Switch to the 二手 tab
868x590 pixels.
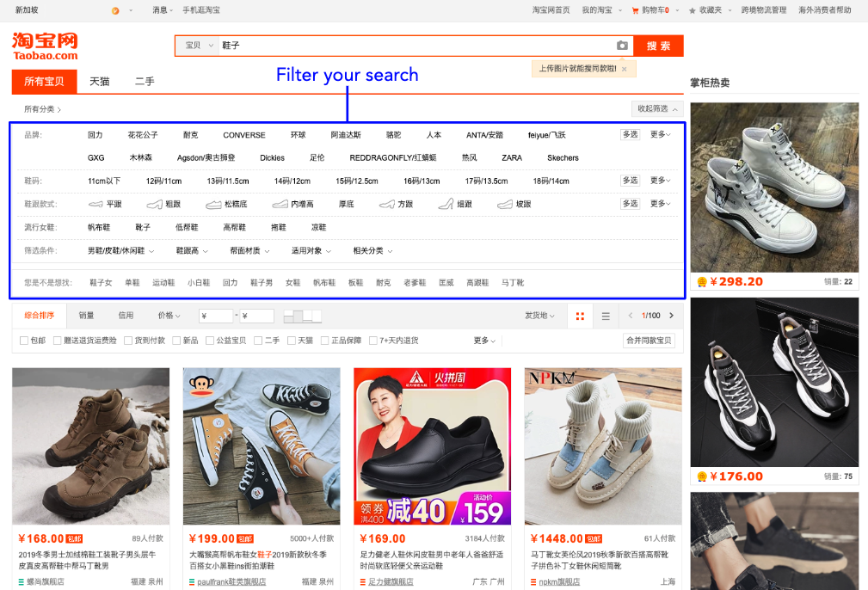click(145, 82)
